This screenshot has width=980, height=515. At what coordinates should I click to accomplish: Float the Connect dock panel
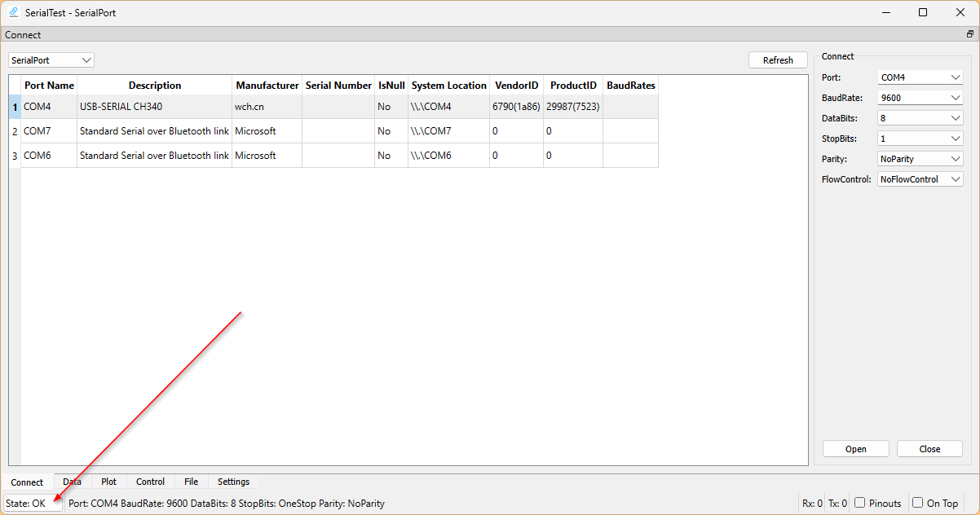click(x=970, y=34)
